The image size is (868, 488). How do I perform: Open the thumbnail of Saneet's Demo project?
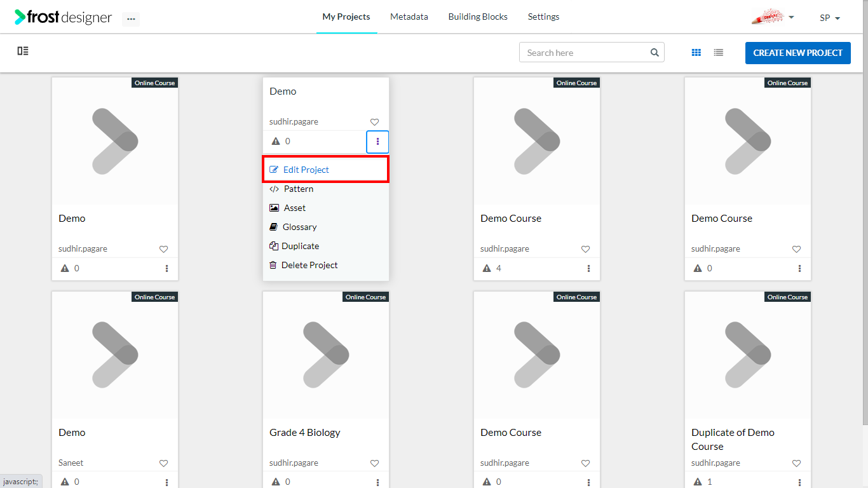click(x=115, y=355)
